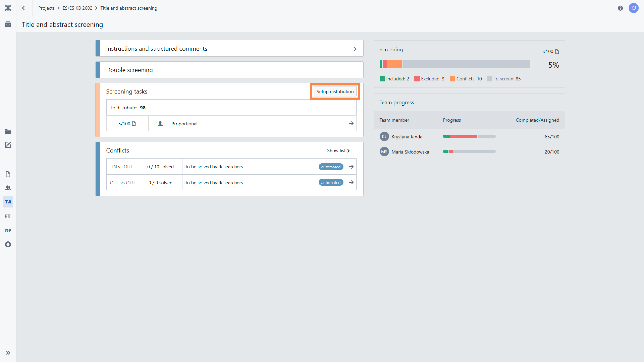Click the Setup distribution button

coord(335,92)
